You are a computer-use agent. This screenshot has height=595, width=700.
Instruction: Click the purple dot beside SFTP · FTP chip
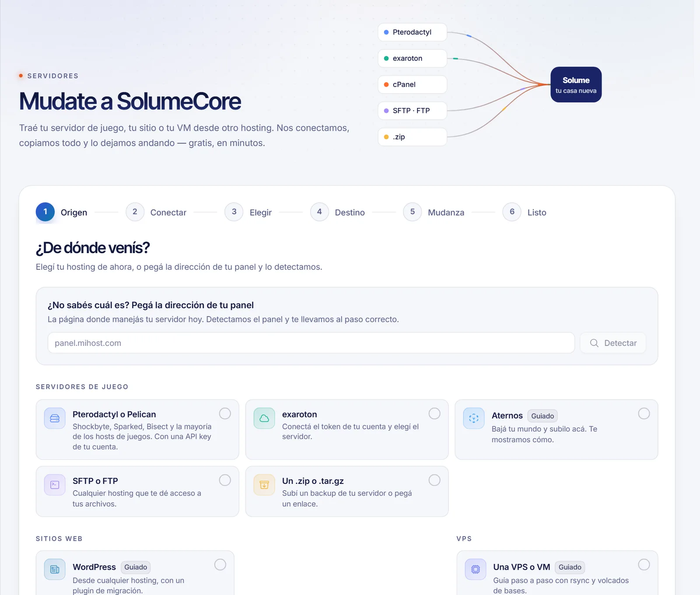386,111
